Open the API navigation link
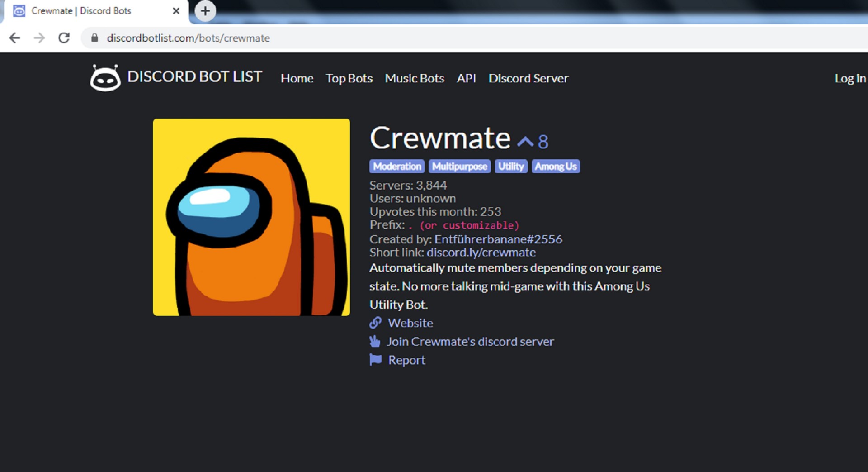 (x=466, y=78)
